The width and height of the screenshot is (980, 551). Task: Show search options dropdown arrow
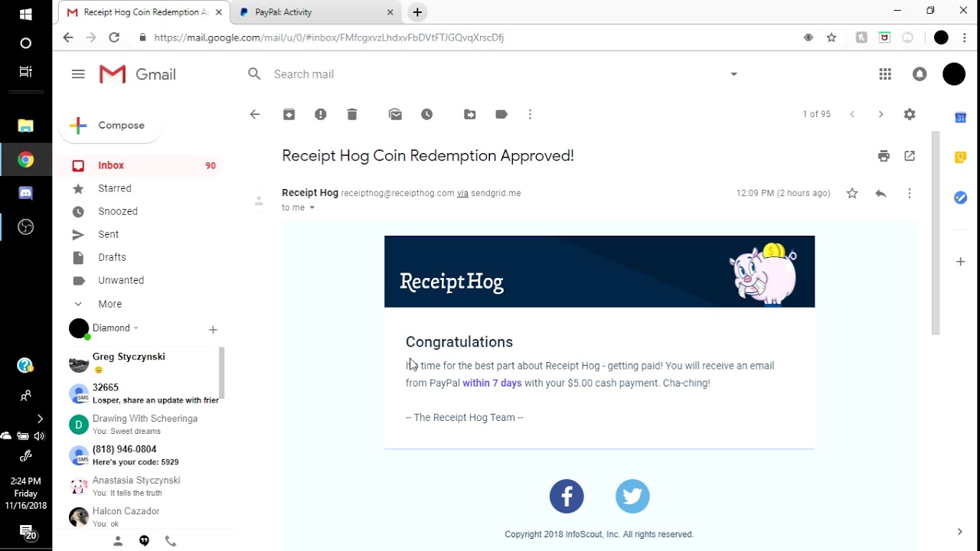click(733, 74)
